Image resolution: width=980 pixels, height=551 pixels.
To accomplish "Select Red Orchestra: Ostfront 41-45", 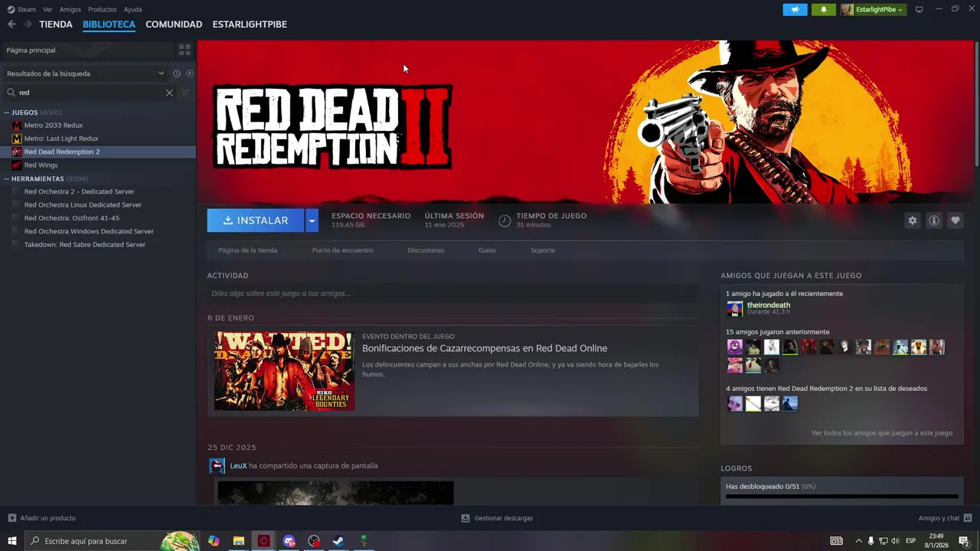I will pos(72,218).
